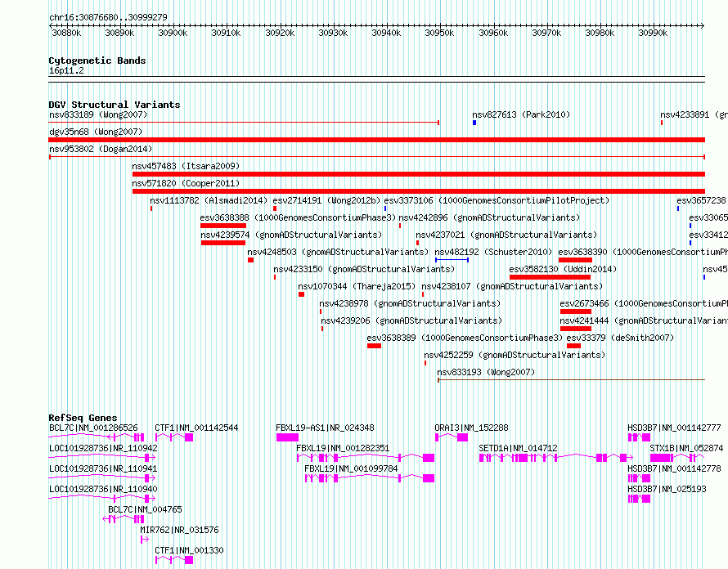Image resolution: width=728 pixels, height=569 pixels.
Task: Select the LOC101928736|NR_110942 gene label
Action: pos(104,448)
